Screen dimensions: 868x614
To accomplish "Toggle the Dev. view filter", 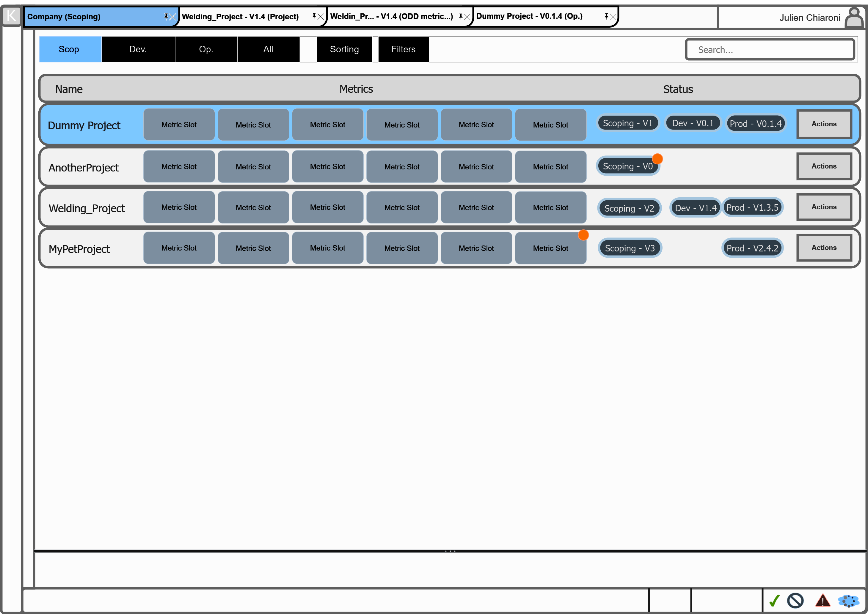I will coord(138,49).
